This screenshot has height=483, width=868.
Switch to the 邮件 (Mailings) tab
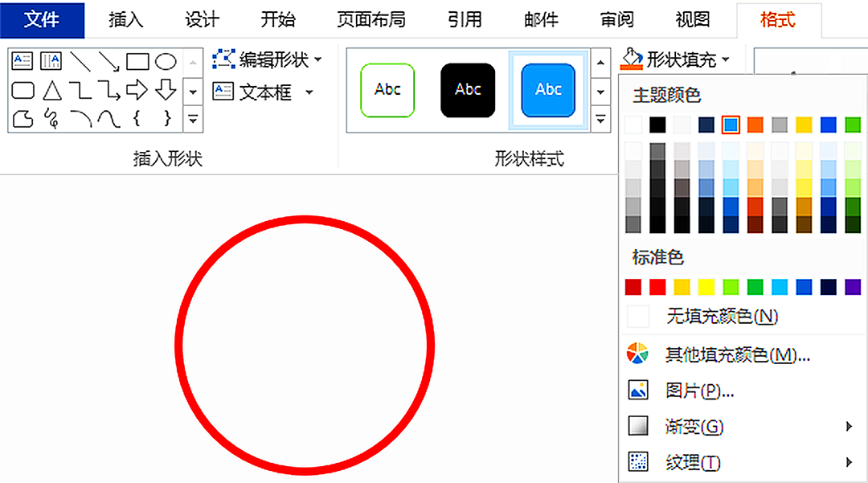(x=541, y=20)
